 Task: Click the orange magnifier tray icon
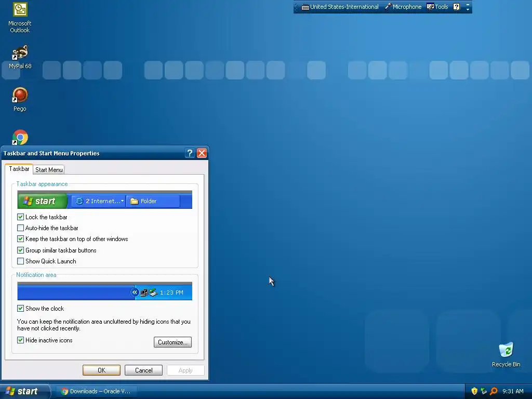pos(494,391)
